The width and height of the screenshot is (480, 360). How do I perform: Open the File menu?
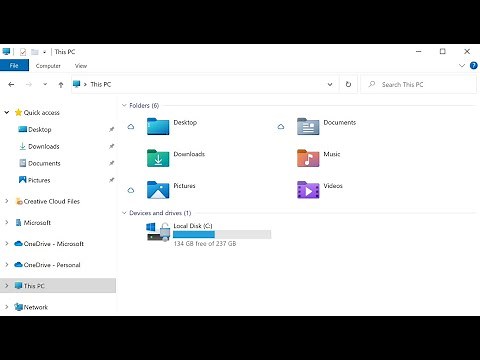tap(14, 65)
